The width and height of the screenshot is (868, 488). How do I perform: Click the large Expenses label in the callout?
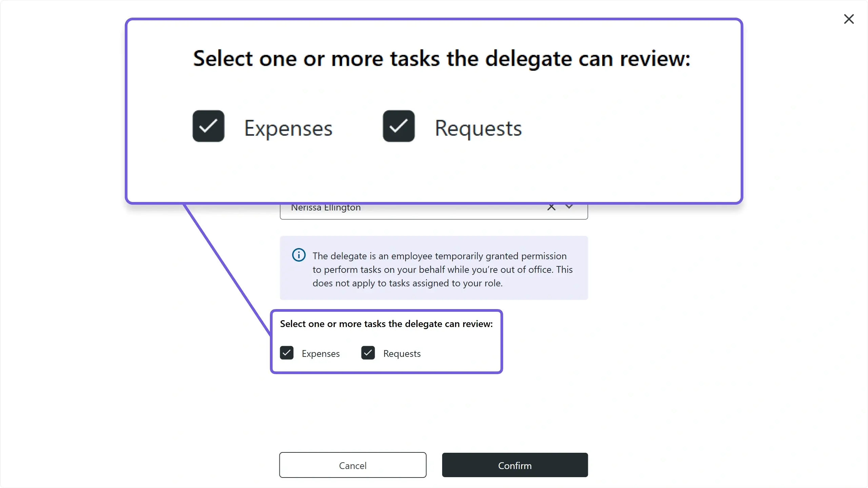click(288, 128)
